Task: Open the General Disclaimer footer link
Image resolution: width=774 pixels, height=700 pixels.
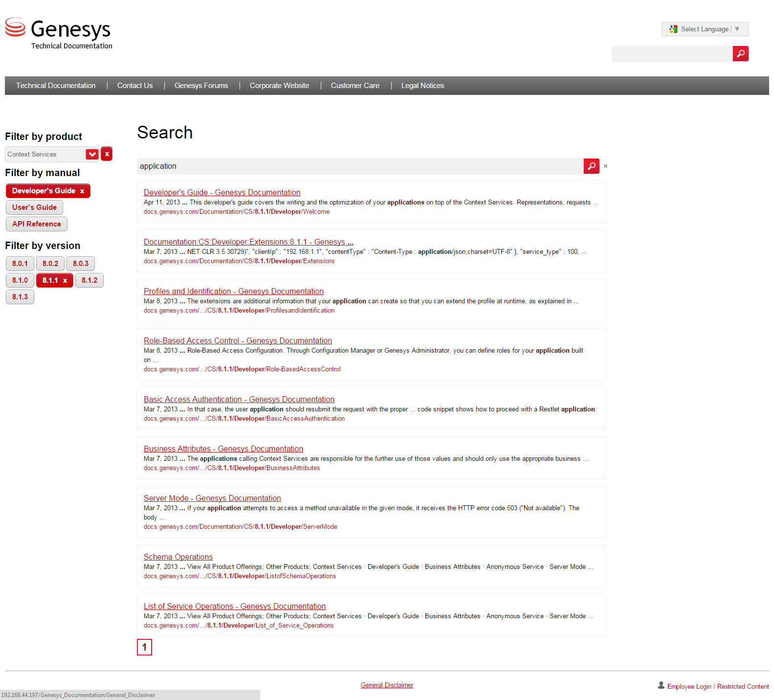Action: 387,685
